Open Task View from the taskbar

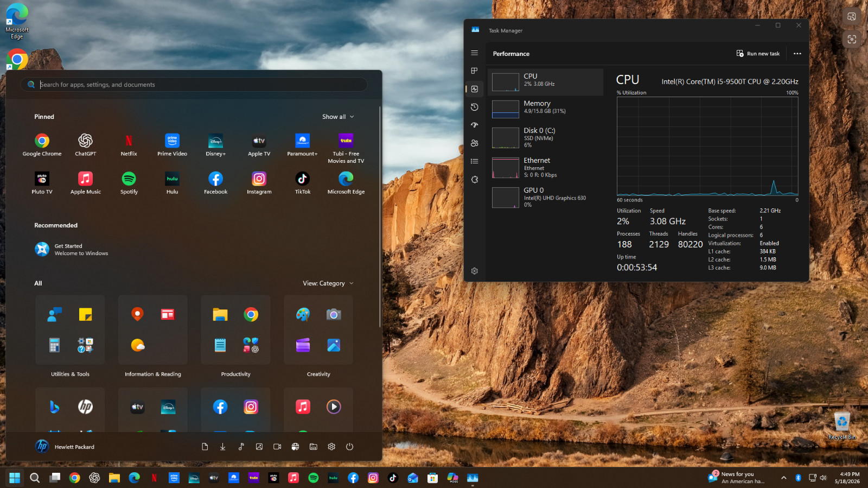click(55, 478)
